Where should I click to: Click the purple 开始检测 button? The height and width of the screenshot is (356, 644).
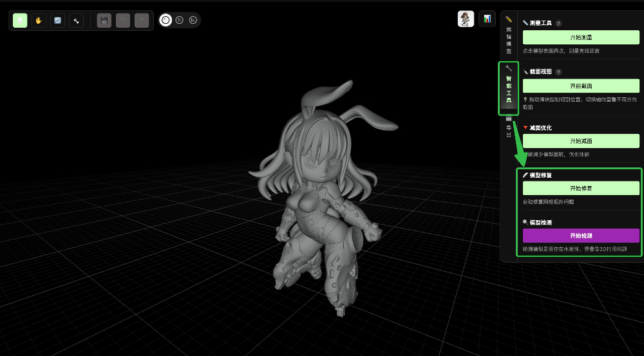coord(581,236)
